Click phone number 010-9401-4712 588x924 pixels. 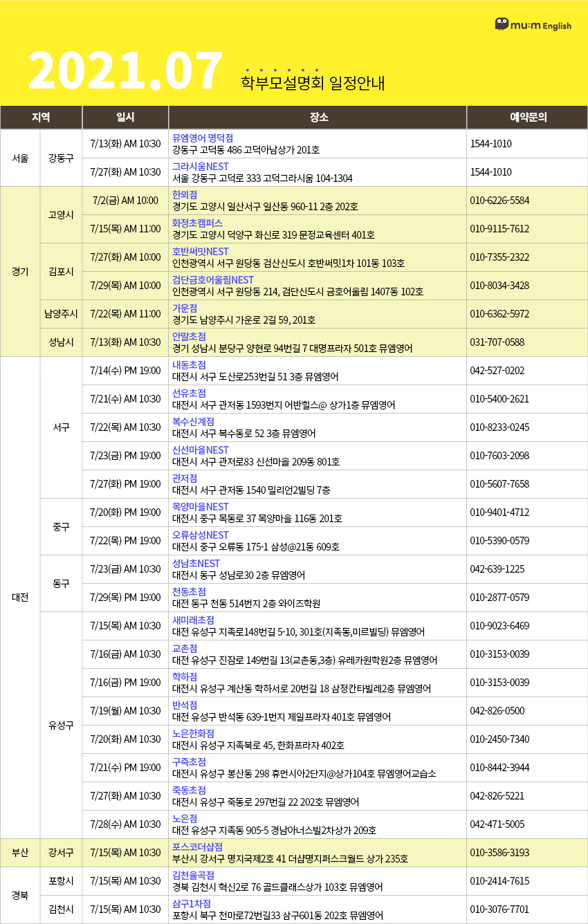point(499,512)
